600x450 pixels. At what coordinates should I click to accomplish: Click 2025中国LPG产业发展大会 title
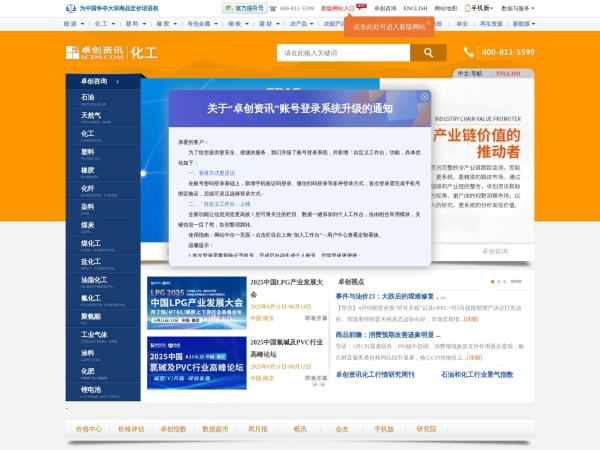coord(287,288)
